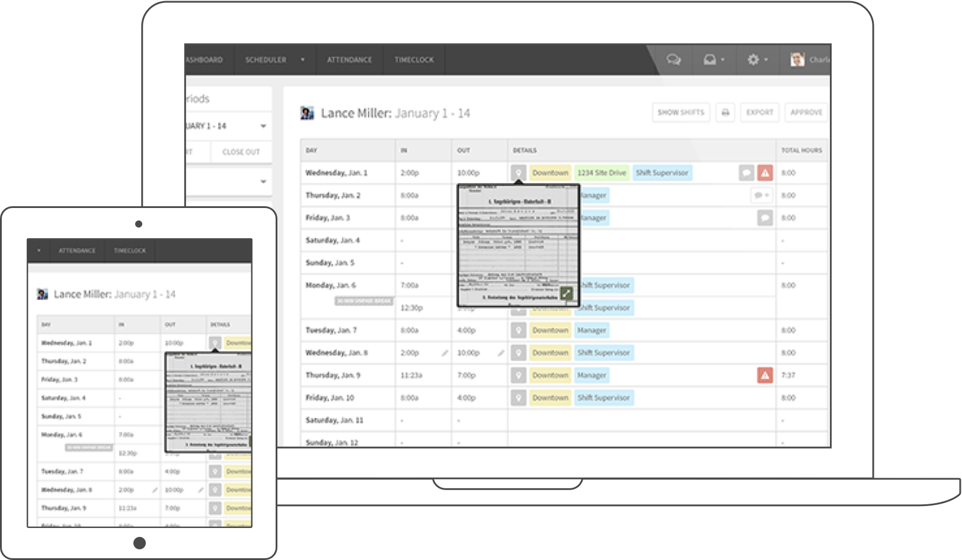Image resolution: width=962 pixels, height=560 pixels.
Task: Click the Show Shifts button
Action: pyautogui.click(x=681, y=113)
